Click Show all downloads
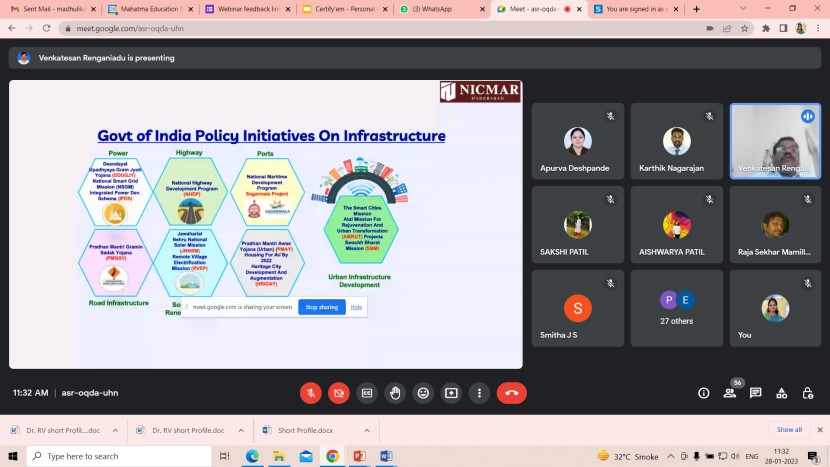The height and width of the screenshot is (467, 830). tap(789, 429)
